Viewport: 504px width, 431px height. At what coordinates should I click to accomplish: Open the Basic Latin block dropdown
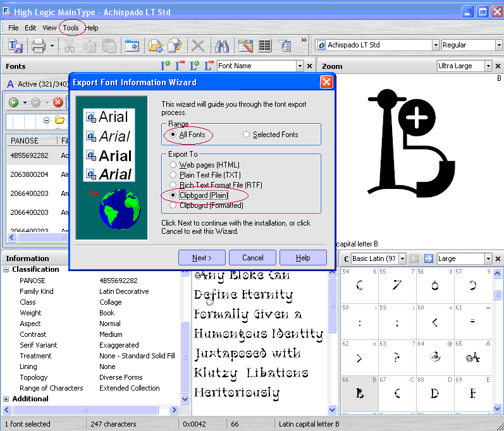coord(402,258)
